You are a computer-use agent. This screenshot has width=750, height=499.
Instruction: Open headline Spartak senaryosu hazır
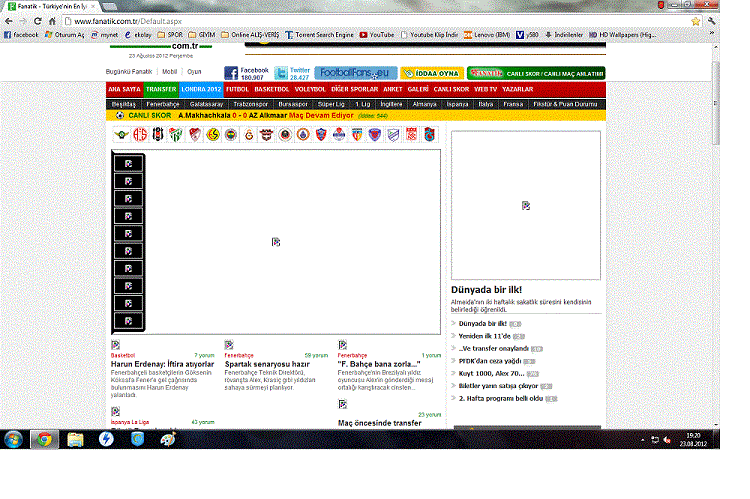pos(267,364)
